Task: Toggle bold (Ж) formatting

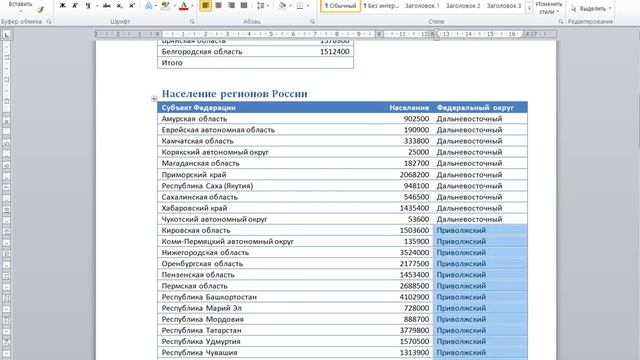Action: (x=62, y=6)
